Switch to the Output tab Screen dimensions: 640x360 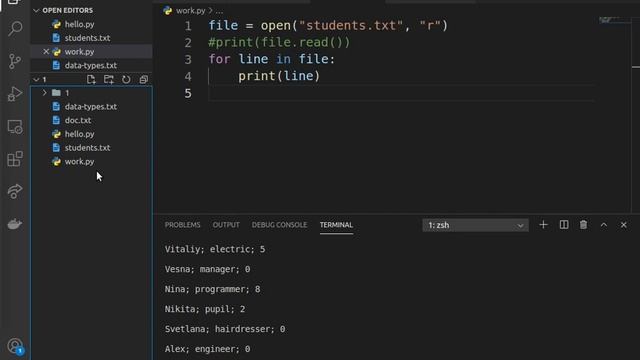(x=226, y=225)
